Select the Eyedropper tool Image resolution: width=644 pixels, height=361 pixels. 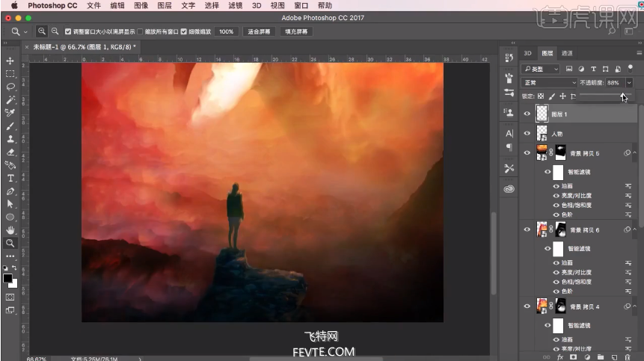coord(10,113)
